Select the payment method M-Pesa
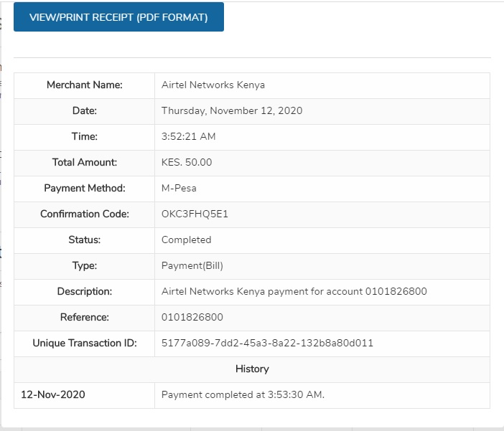This screenshot has height=431, width=504. point(179,188)
